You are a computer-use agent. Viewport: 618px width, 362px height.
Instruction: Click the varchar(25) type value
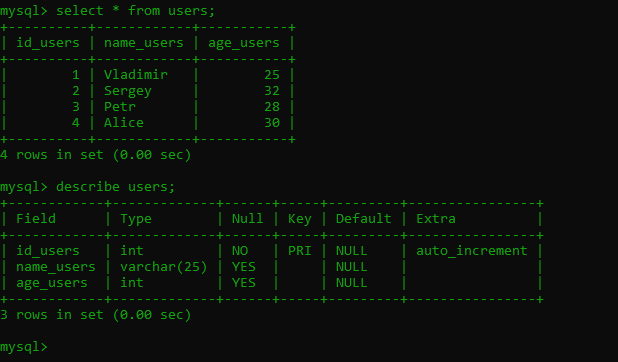(x=164, y=267)
